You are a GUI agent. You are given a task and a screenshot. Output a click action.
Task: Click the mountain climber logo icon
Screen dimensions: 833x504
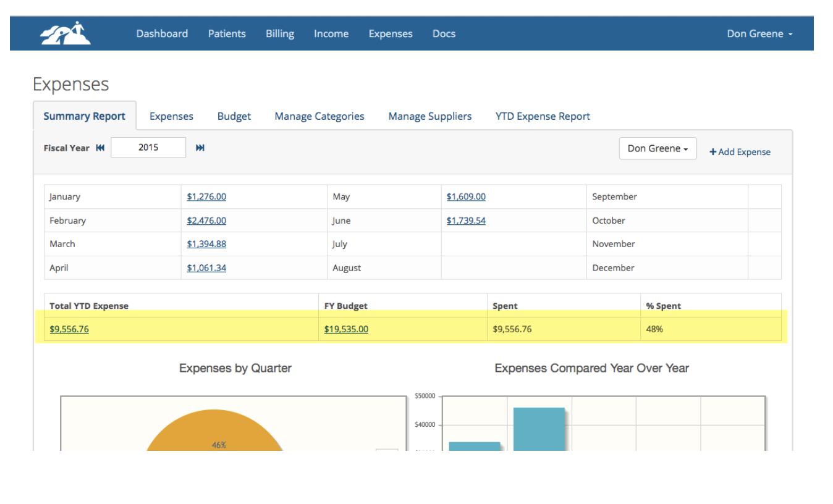pos(66,33)
